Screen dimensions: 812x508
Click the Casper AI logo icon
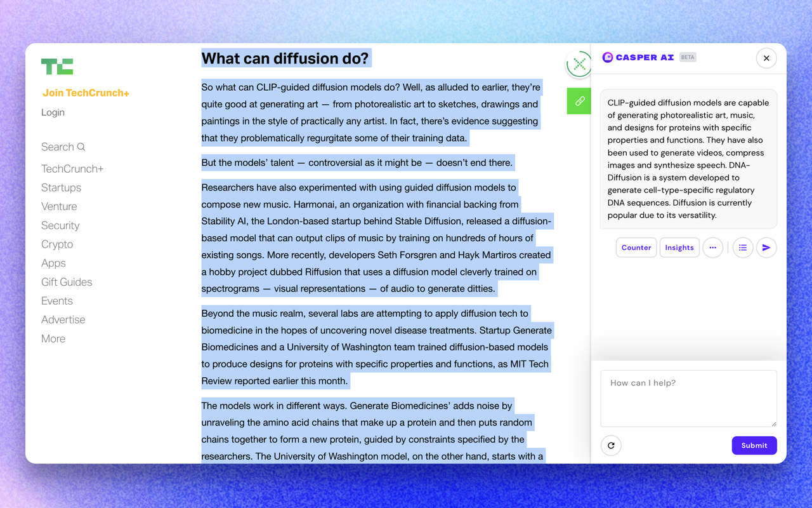(608, 57)
